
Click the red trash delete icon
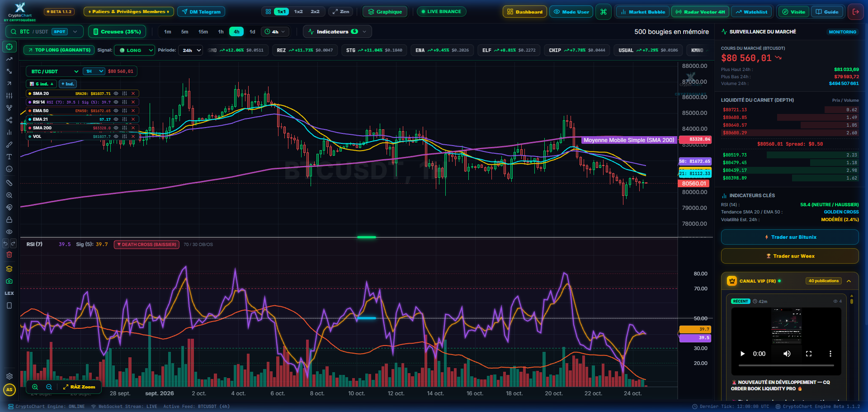click(x=9, y=255)
